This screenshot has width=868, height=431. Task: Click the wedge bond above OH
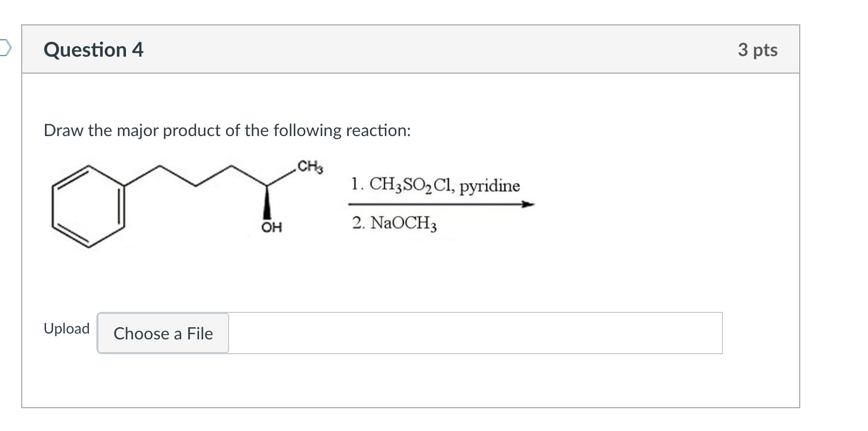coord(268,203)
